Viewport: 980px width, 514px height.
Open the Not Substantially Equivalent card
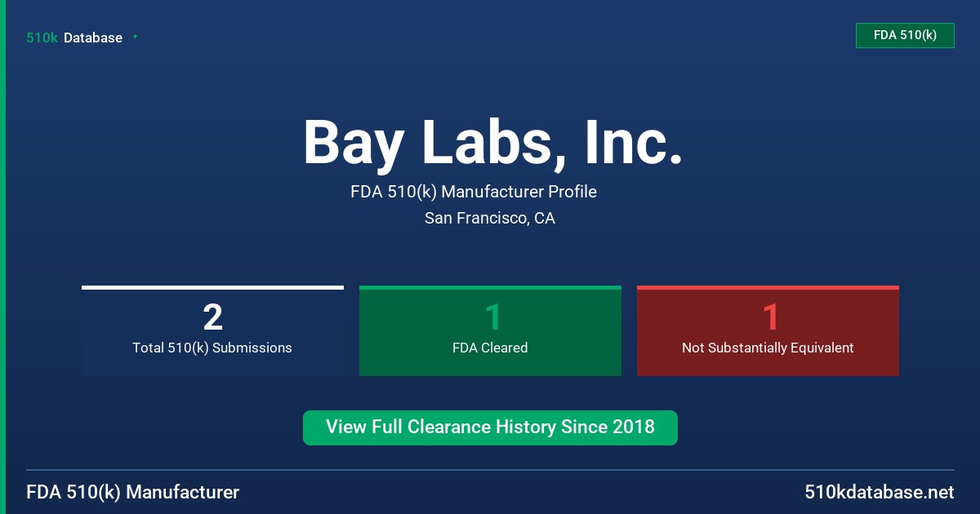tap(768, 330)
